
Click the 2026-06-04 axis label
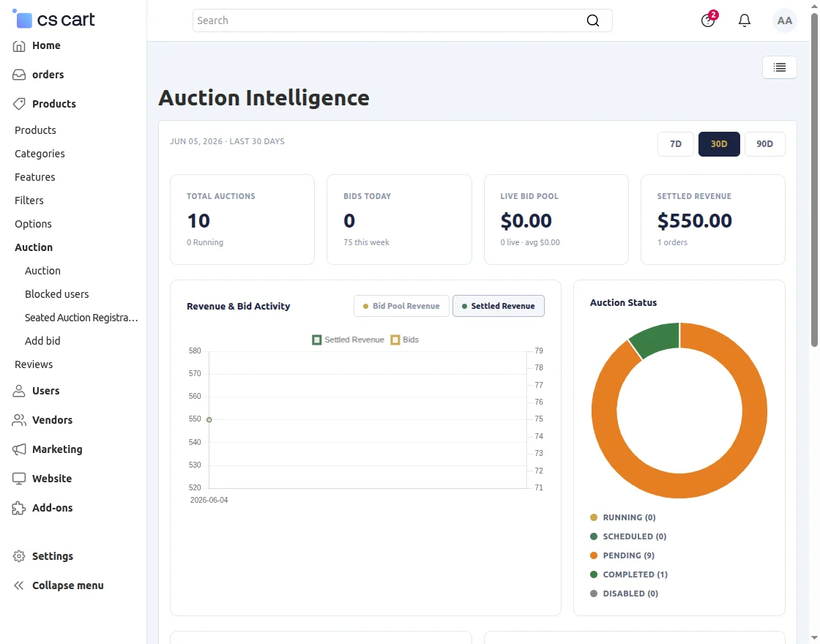click(x=209, y=501)
